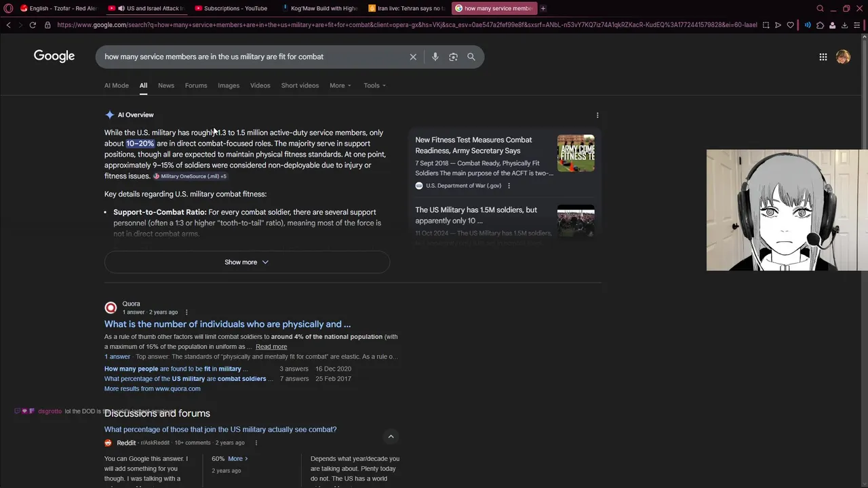Open the Military OneSource source chip
This screenshot has height=488, width=868.
(x=190, y=176)
